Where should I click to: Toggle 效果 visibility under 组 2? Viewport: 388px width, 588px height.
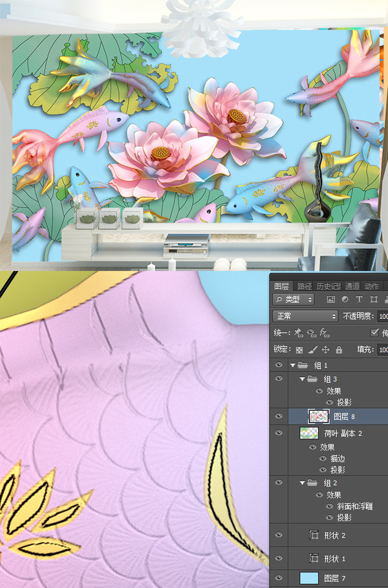coord(319,495)
